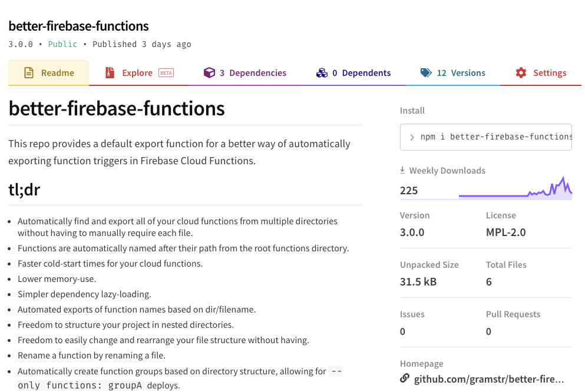This screenshot has height=392, width=585.
Task: Click the Public visibility label
Action: [62, 44]
